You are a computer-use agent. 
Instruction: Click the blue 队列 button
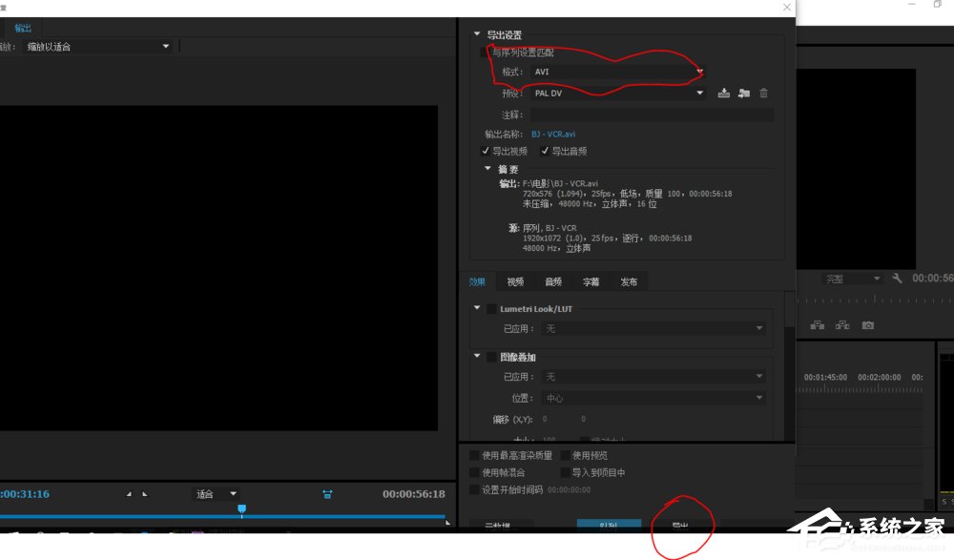tap(608, 524)
